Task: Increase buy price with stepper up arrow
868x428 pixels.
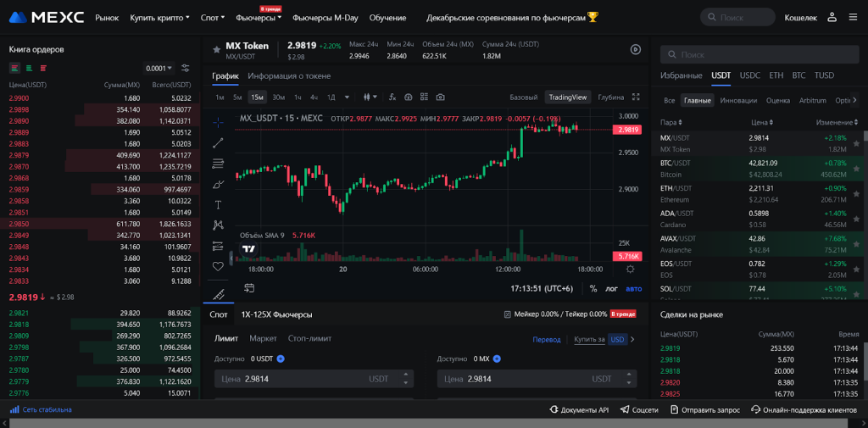Action: (406, 375)
